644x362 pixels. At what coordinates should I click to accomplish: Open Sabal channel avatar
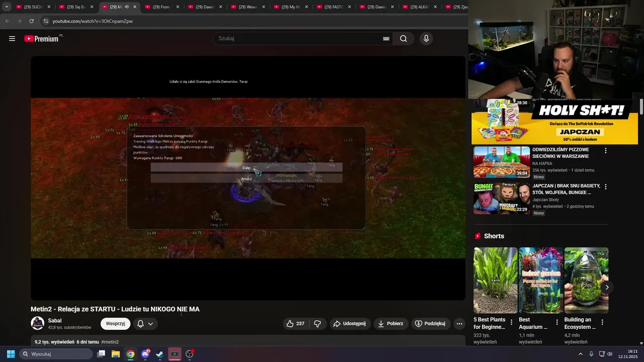click(x=37, y=323)
